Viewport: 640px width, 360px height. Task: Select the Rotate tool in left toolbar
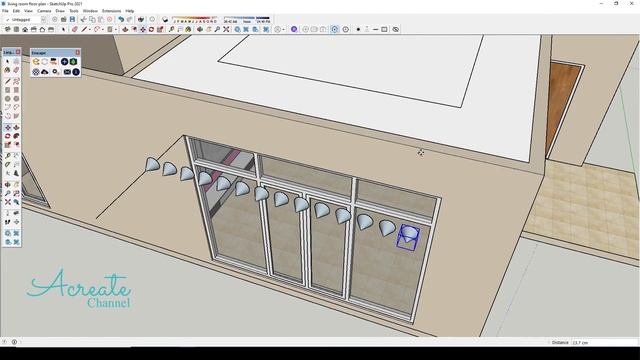click(8, 136)
